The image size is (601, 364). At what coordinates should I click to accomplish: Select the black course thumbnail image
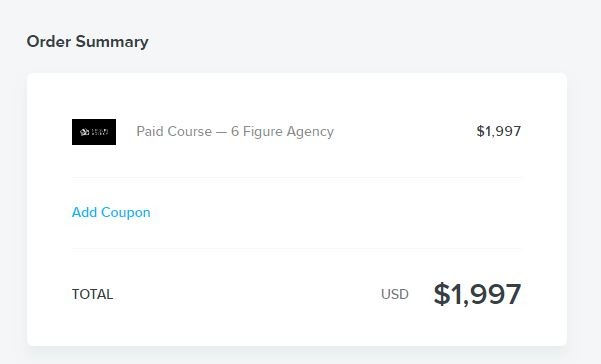(x=94, y=132)
